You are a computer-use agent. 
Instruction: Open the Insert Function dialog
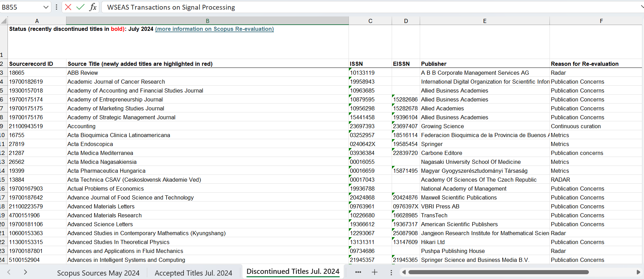pos(93,7)
